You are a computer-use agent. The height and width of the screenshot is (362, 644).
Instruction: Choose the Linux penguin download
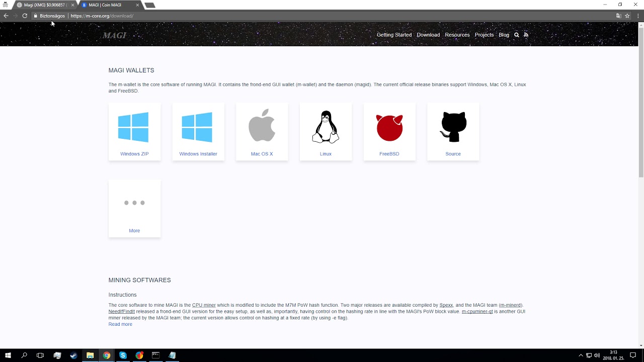point(326,127)
